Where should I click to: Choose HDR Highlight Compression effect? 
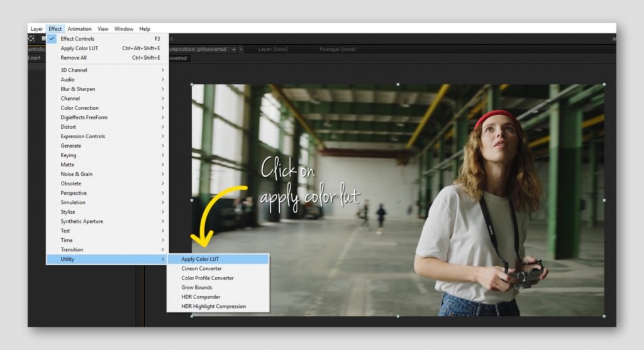coord(214,306)
